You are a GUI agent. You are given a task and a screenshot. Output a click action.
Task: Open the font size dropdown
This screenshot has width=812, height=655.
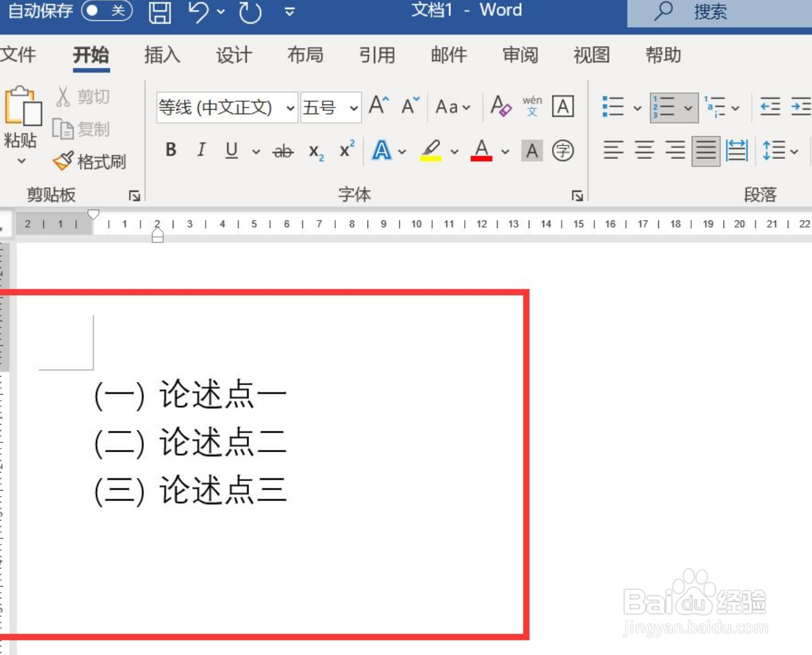353,107
